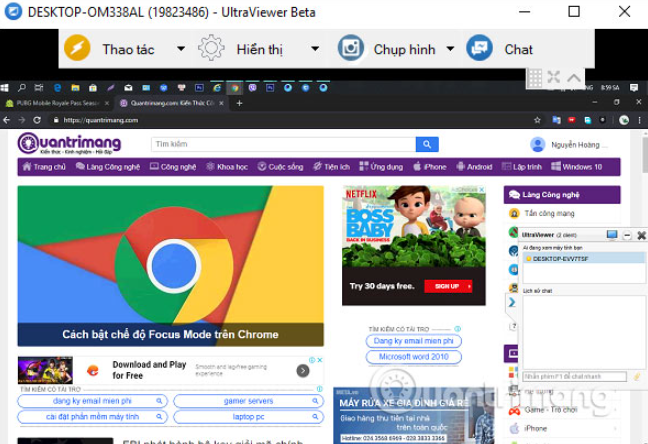Open the Focus Mode Chrome article thumbnail
Screen dimensions: 648x444
click(170, 265)
